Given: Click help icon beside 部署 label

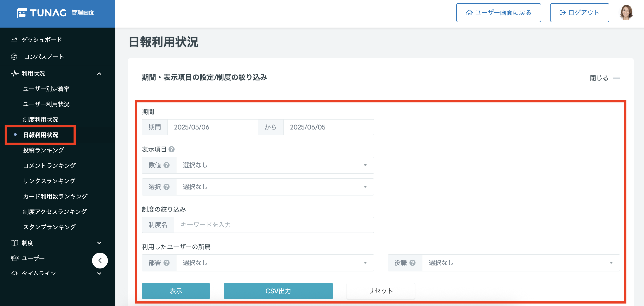Looking at the screenshot, I should point(167,263).
